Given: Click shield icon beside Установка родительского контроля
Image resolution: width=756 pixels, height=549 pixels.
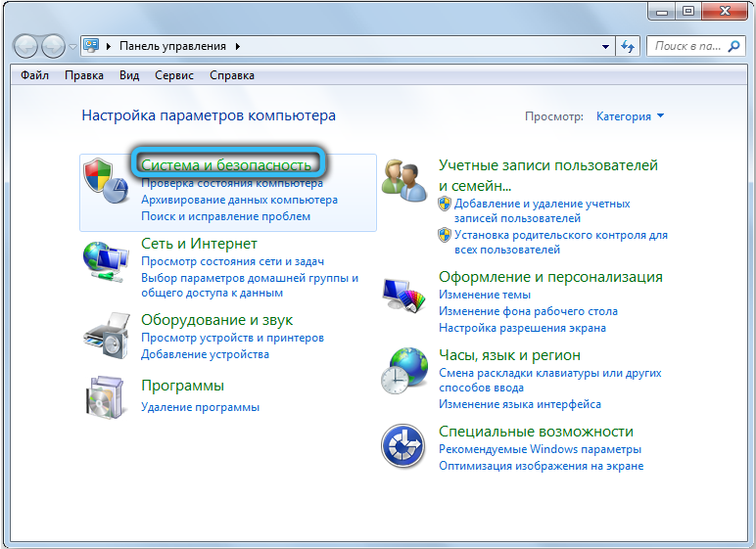Looking at the screenshot, I should (x=444, y=235).
